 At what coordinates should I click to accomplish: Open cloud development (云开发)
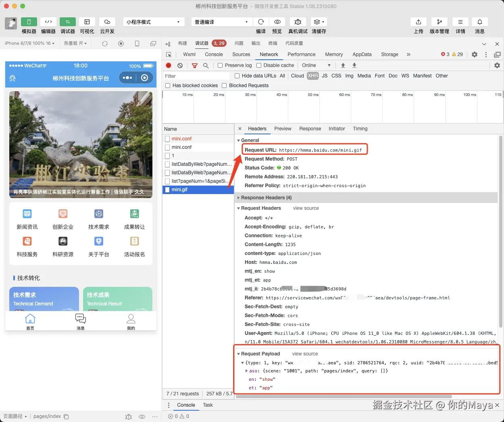(107, 22)
